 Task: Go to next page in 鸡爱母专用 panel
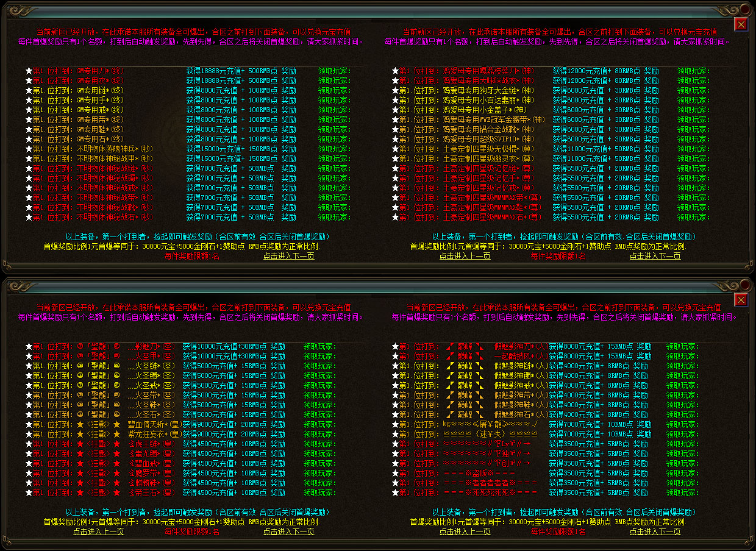655,257
